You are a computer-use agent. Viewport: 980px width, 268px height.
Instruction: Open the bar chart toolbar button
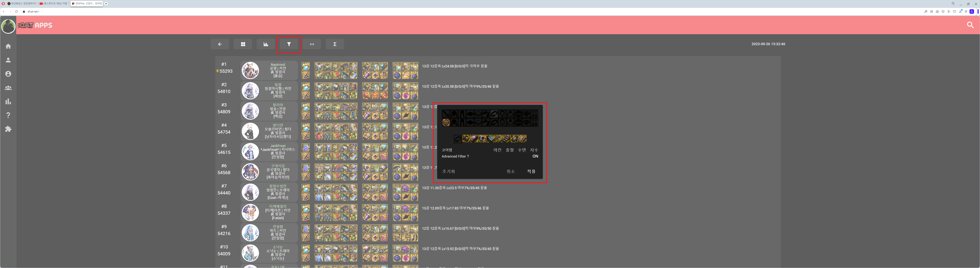pyautogui.click(x=265, y=44)
